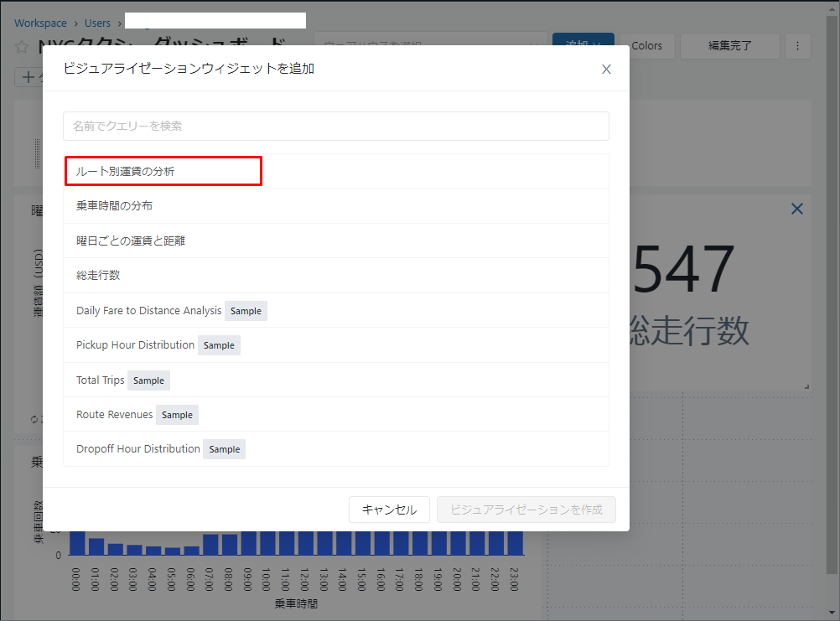This screenshot has height=621, width=840.
Task: Click the Colors button in header
Action: pos(646,46)
